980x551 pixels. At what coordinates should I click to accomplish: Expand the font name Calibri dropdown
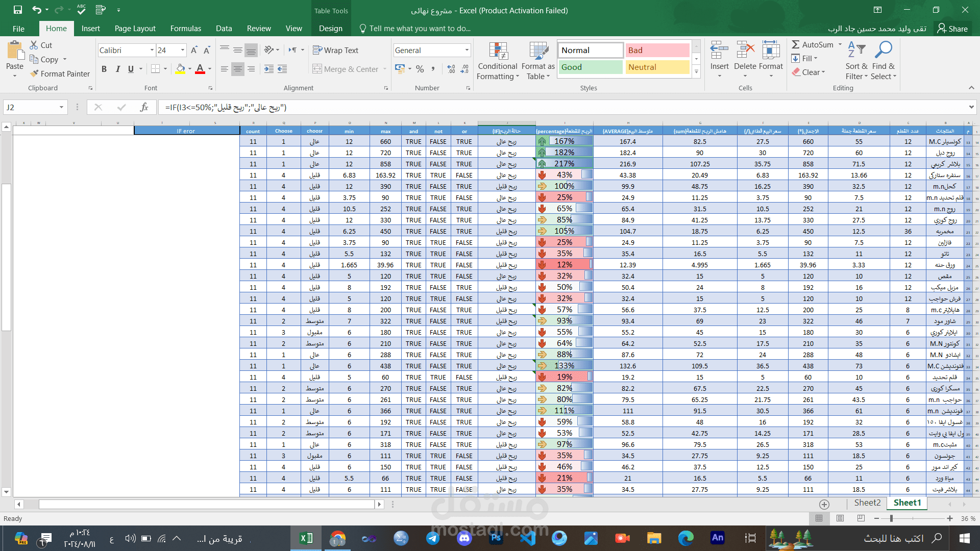click(152, 50)
